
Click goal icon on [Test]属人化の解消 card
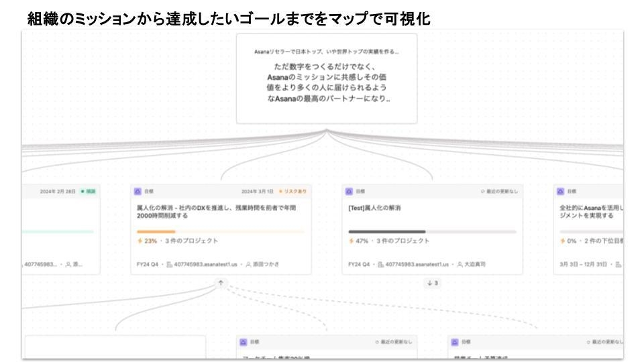(350, 191)
